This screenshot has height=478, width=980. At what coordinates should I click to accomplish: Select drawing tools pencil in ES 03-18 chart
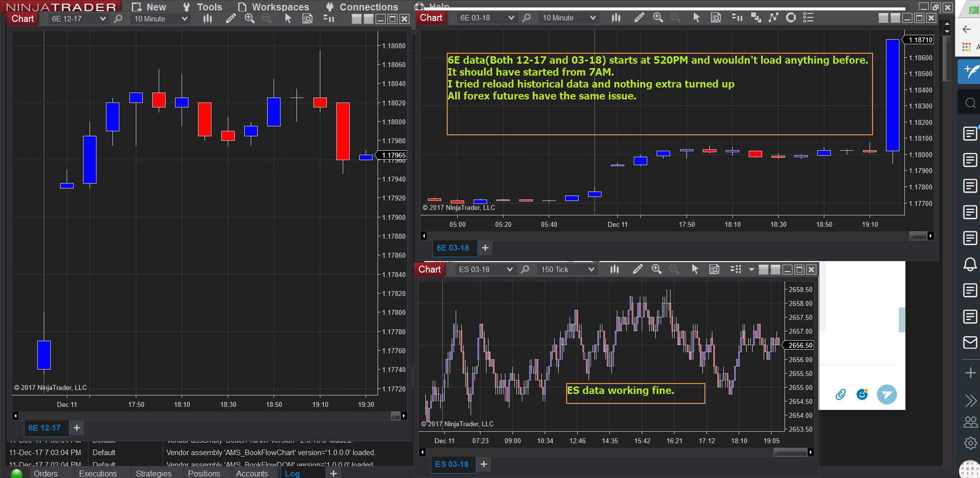pyautogui.click(x=637, y=270)
